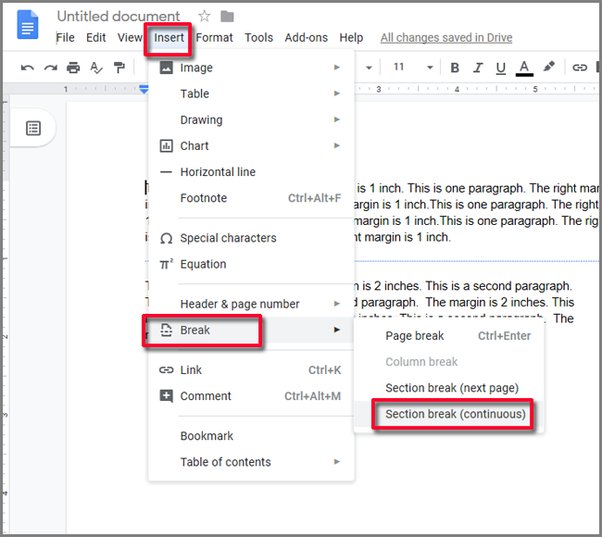Image resolution: width=602 pixels, height=537 pixels.
Task: Choose Bookmark menu entry
Action: pos(251,436)
